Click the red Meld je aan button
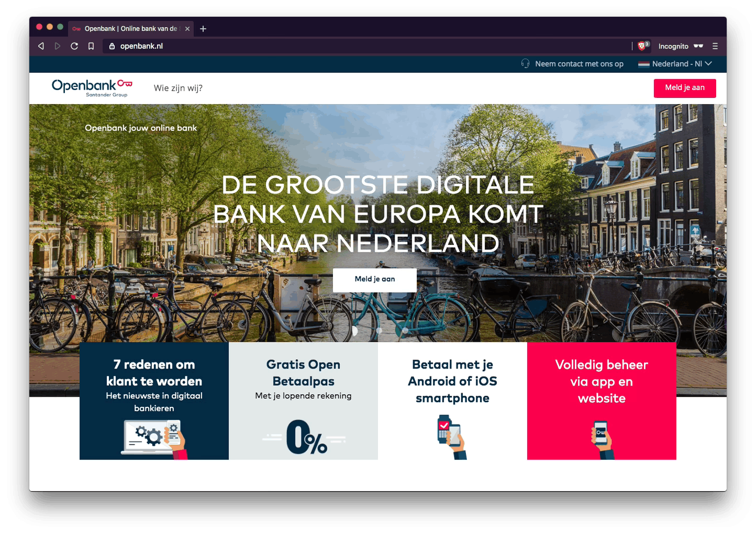 (x=685, y=88)
